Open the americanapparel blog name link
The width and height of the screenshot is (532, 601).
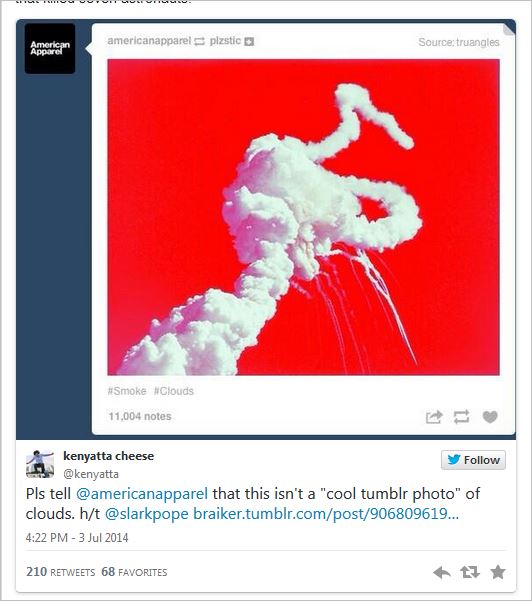click(149, 41)
